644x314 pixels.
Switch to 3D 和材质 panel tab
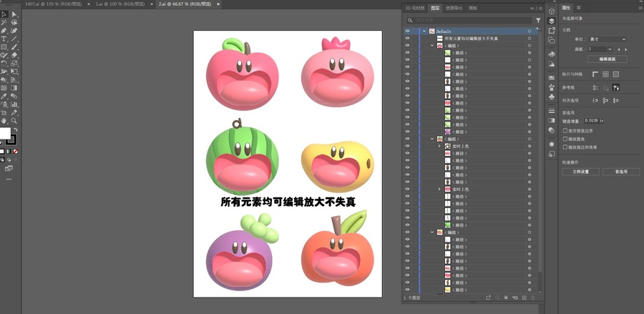[415, 8]
